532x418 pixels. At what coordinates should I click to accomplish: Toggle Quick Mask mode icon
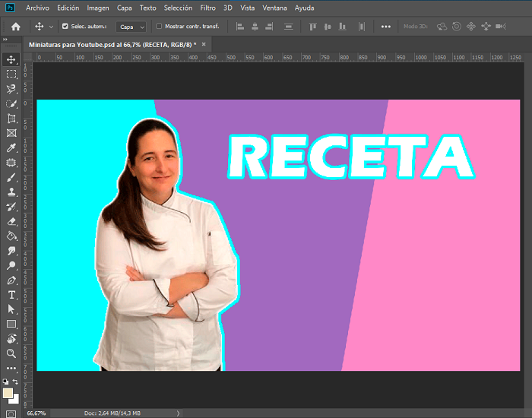click(11, 414)
